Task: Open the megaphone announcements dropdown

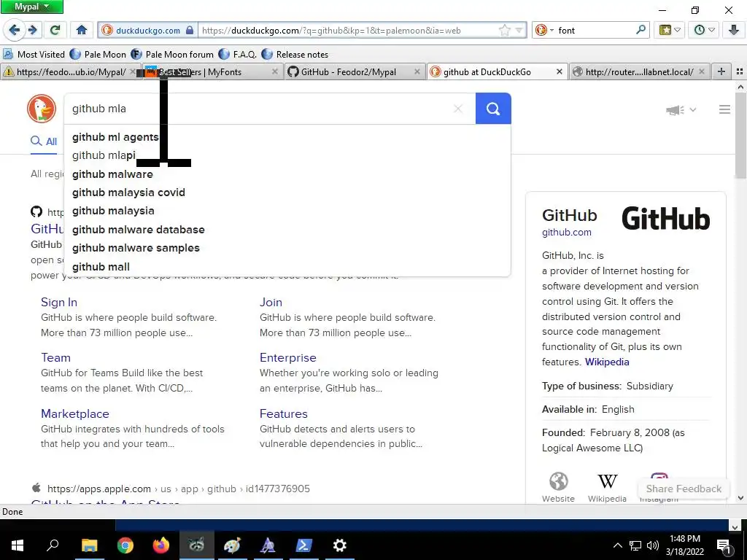Action: tap(681, 110)
